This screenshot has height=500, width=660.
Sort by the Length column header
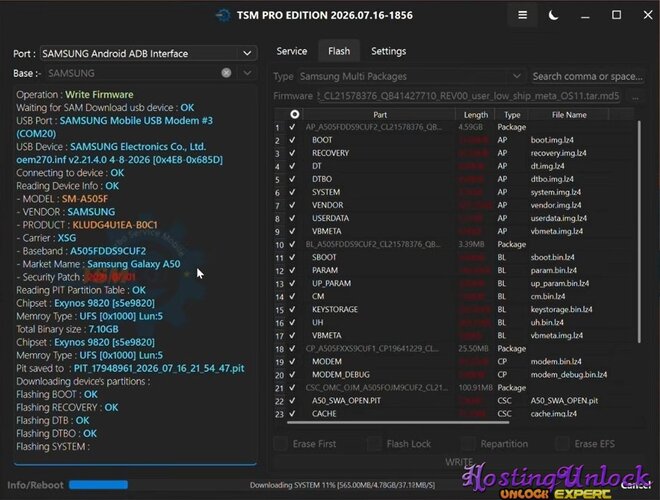[x=476, y=114]
